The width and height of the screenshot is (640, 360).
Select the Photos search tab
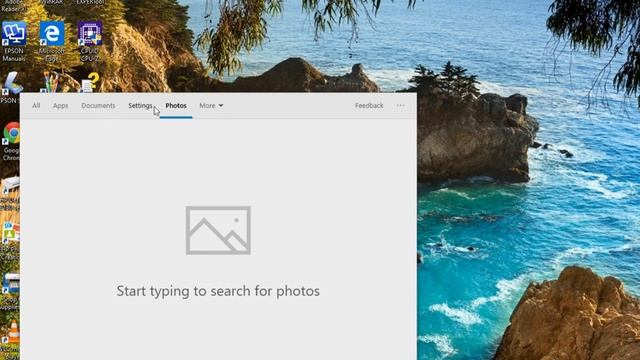176,106
